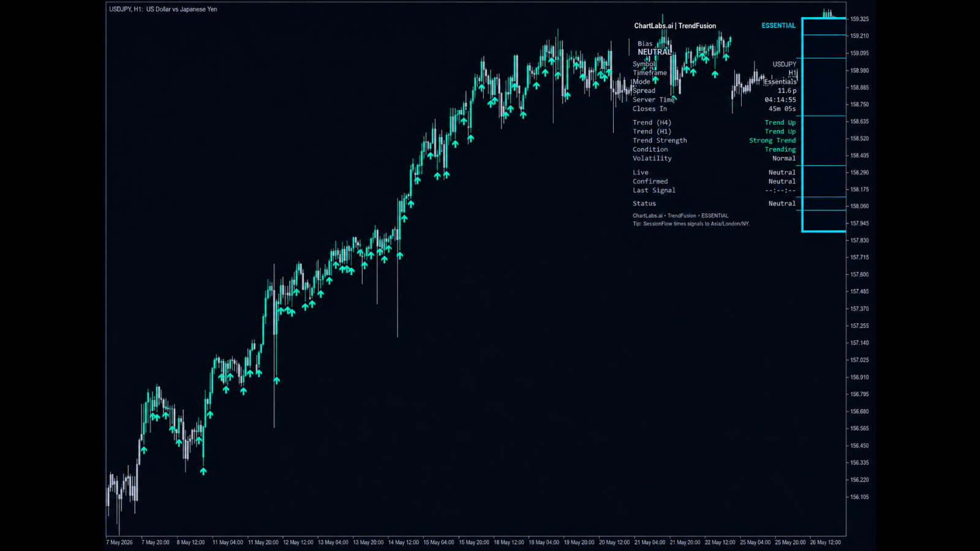This screenshot has width=980, height=551.
Task: Click price level 158.635 on the axis
Action: click(859, 121)
